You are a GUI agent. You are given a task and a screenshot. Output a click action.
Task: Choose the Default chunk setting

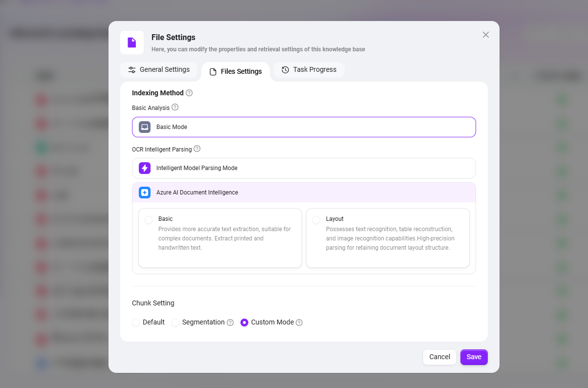pyautogui.click(x=136, y=323)
